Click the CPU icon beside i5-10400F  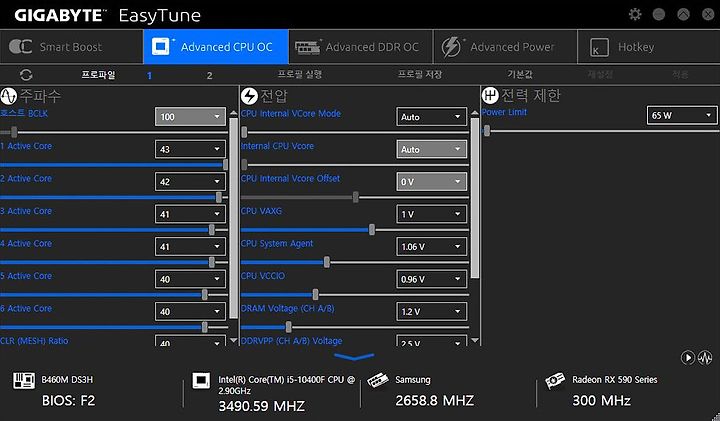[201, 381]
